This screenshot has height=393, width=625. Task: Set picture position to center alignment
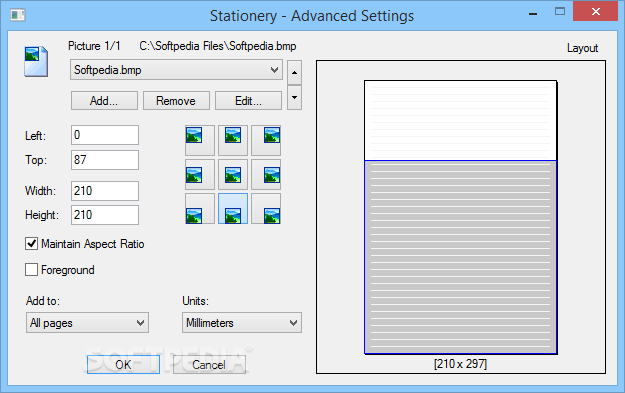tap(233, 175)
